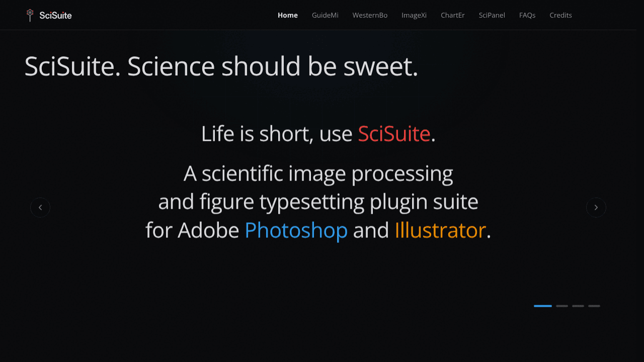Go to SciPanel page
Screen dimensions: 644x362
point(492,15)
